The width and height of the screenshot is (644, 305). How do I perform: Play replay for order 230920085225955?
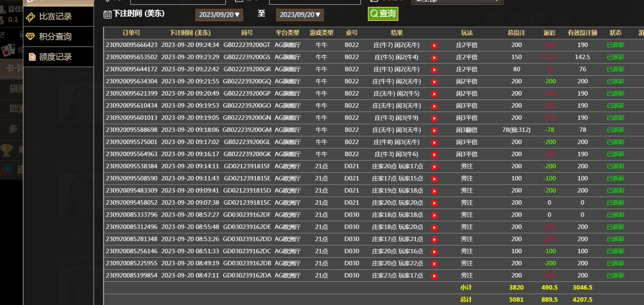pyautogui.click(x=434, y=264)
